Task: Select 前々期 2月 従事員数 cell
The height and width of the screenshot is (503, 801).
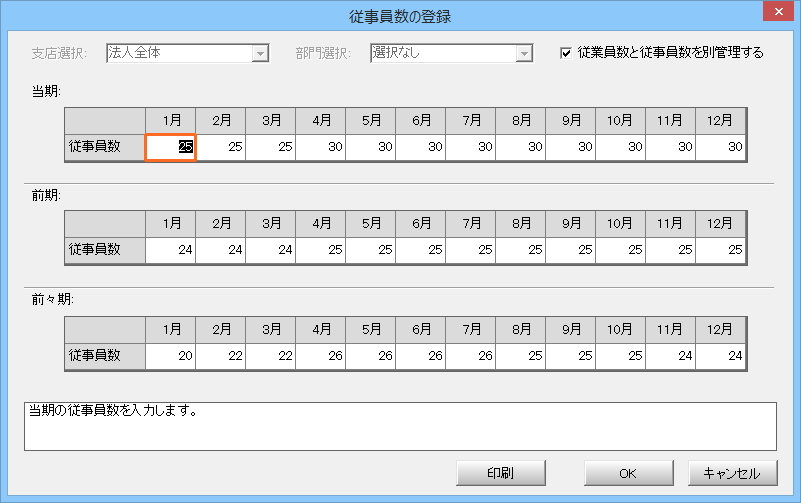Action: [220, 356]
